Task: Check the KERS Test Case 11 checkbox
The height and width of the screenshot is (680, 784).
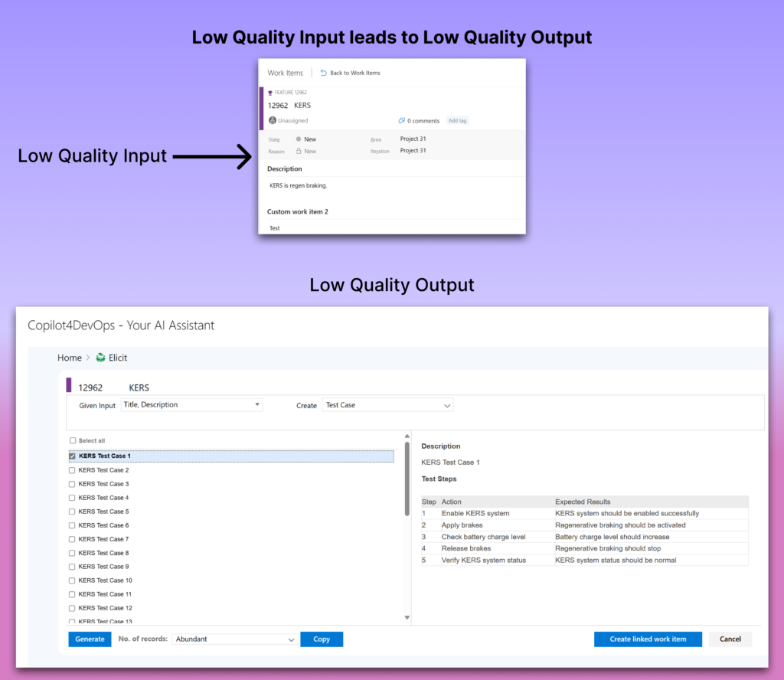Action: pyautogui.click(x=72, y=594)
